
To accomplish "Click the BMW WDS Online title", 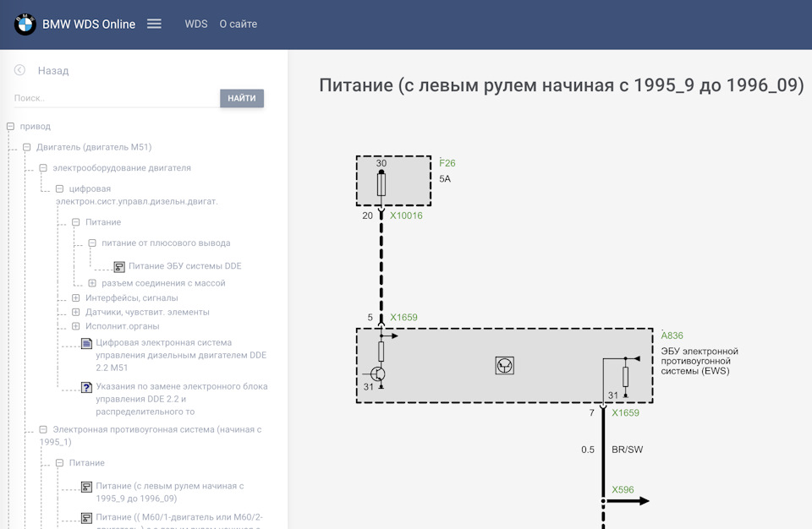I will pyautogui.click(x=89, y=25).
